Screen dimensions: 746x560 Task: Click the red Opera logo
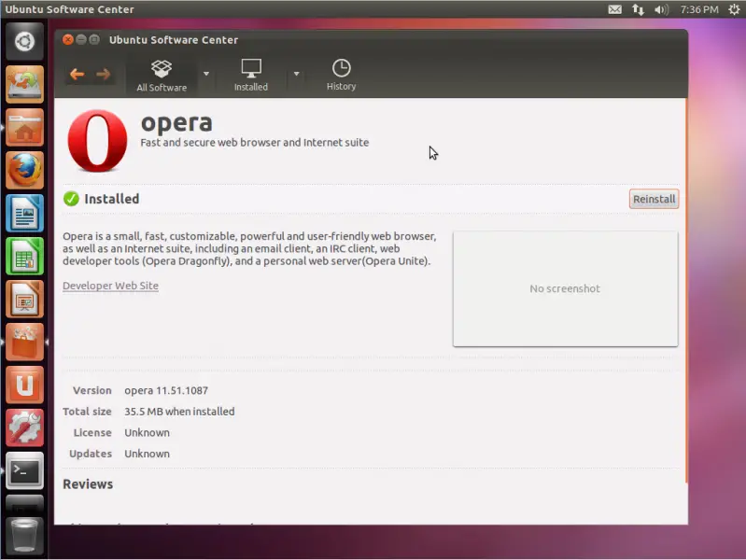(x=97, y=141)
